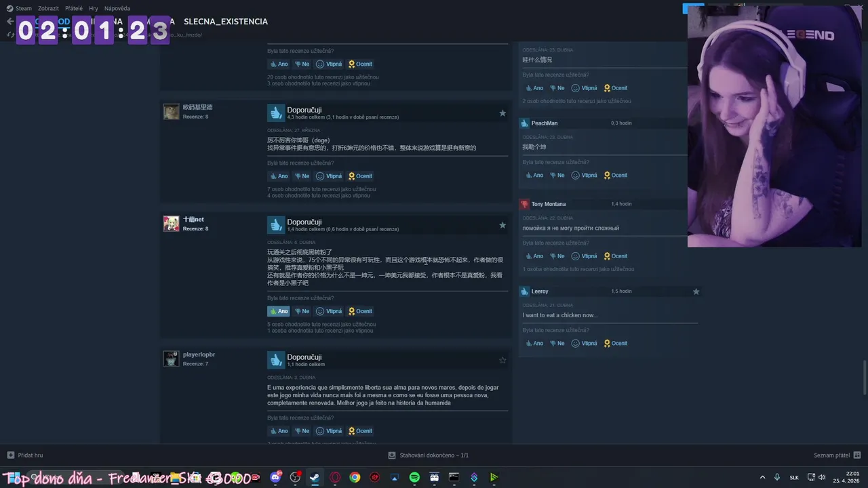Vote Ne on 十萌net's review

point(302,311)
